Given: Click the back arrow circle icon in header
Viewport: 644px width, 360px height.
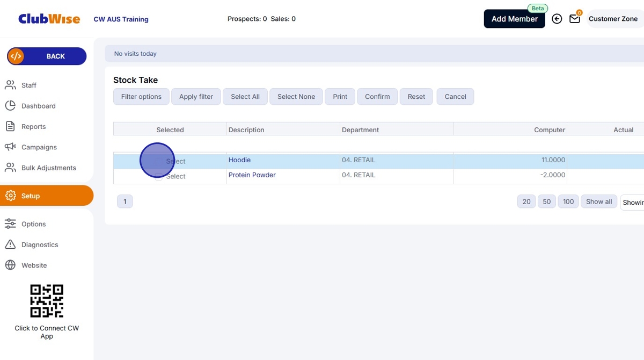Looking at the screenshot, I should [557, 19].
